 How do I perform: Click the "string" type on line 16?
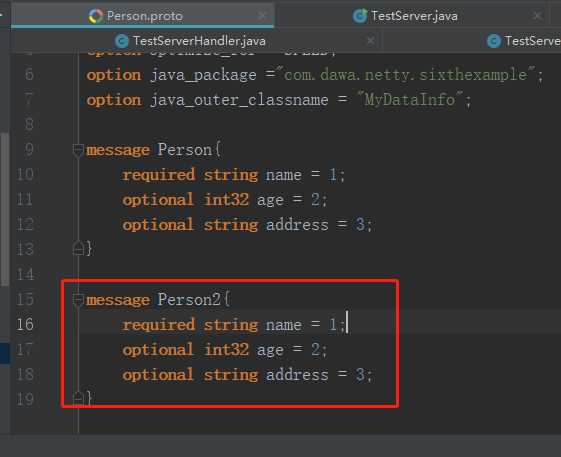point(231,325)
